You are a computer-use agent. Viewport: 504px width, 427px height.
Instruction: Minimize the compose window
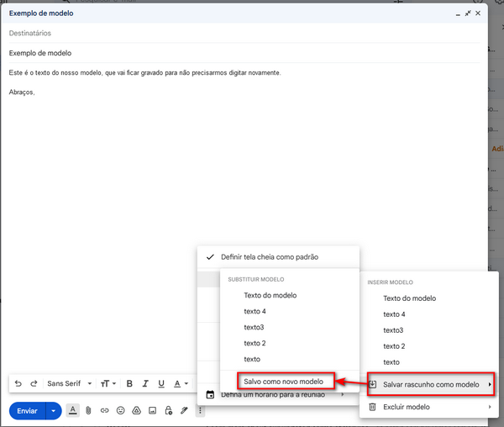[458, 13]
